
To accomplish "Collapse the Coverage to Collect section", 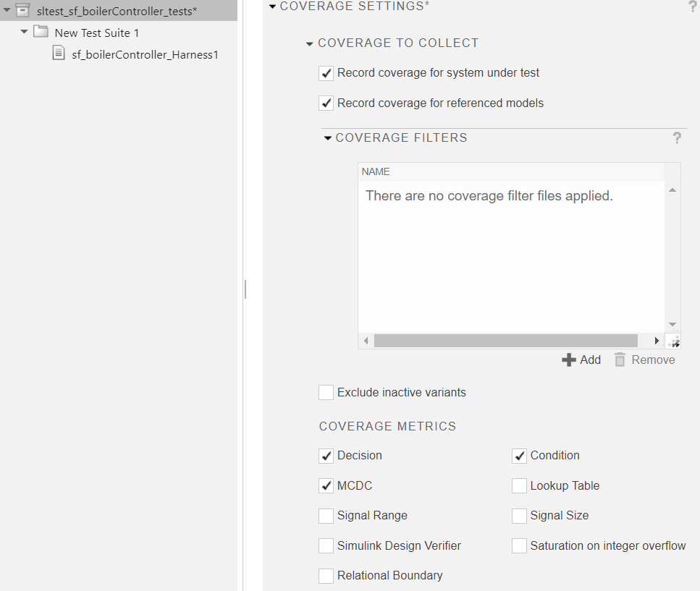I will coord(310,43).
